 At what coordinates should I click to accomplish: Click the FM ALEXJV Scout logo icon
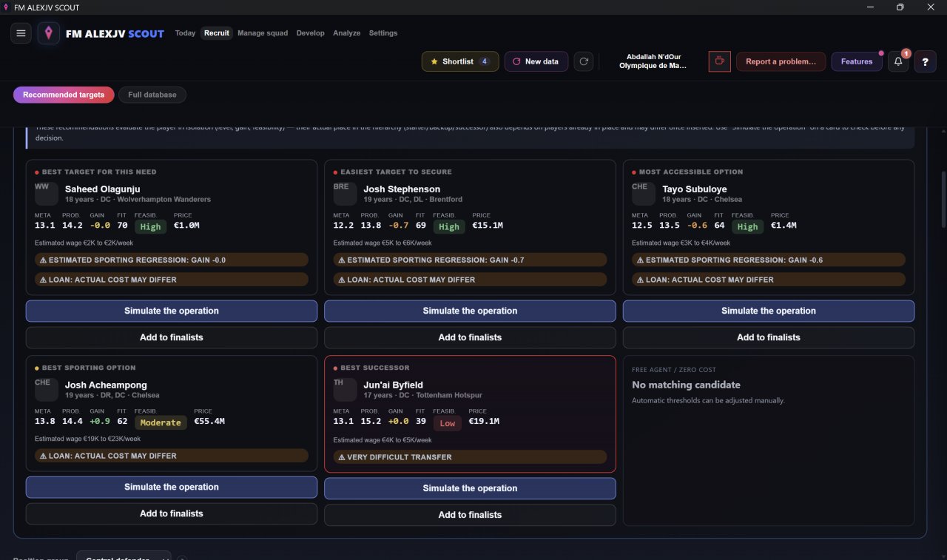click(49, 33)
